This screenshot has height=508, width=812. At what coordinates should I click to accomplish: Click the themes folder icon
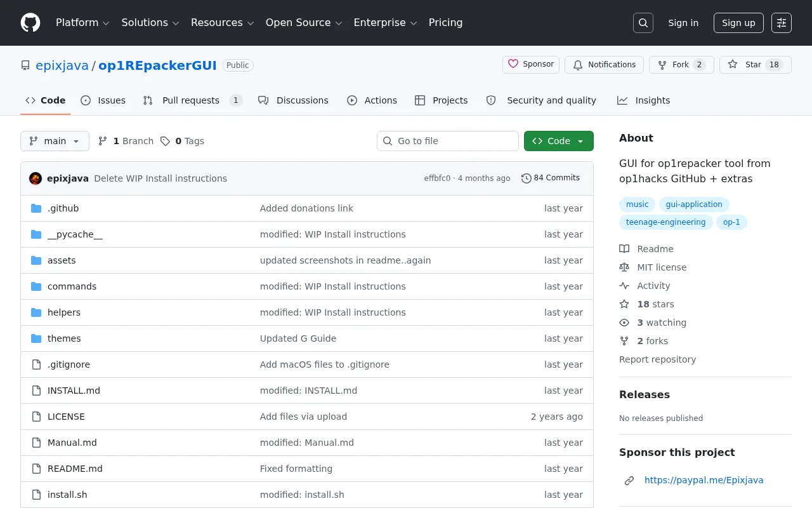[x=36, y=338]
